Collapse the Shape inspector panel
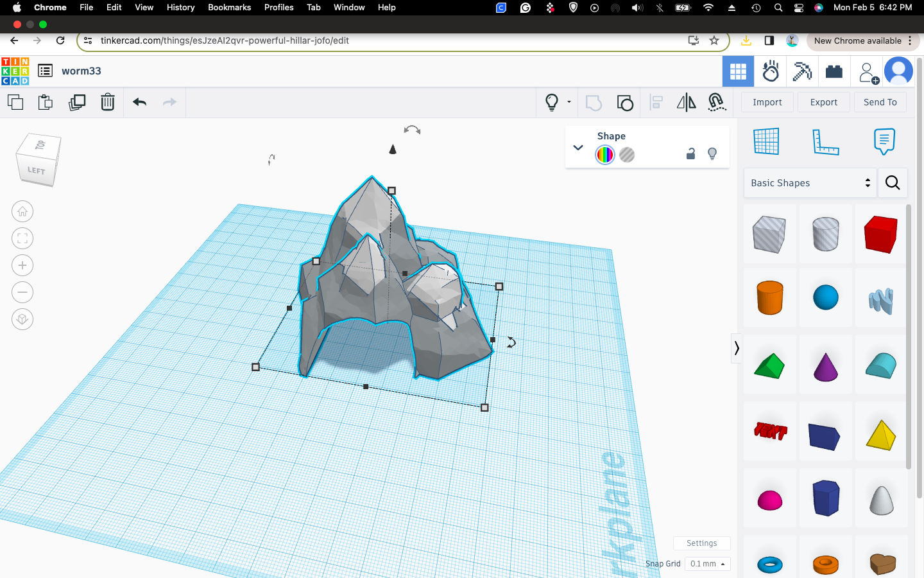This screenshot has width=924, height=578. pos(578,148)
